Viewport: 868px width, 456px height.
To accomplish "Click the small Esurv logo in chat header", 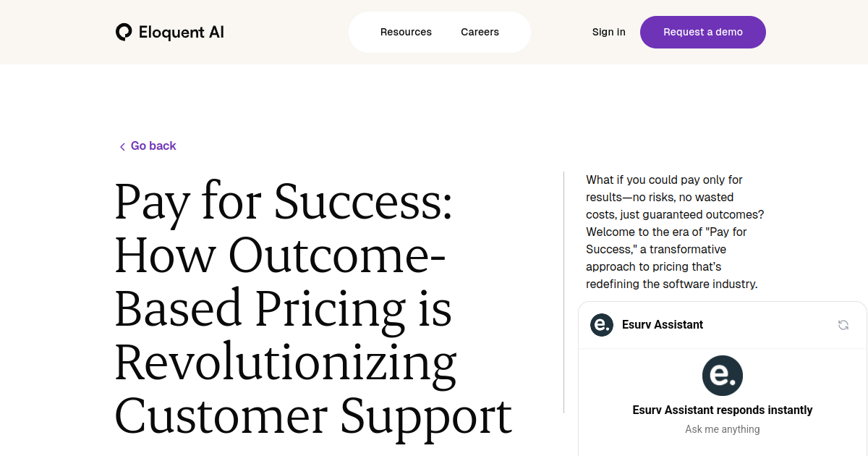I will click(x=602, y=325).
